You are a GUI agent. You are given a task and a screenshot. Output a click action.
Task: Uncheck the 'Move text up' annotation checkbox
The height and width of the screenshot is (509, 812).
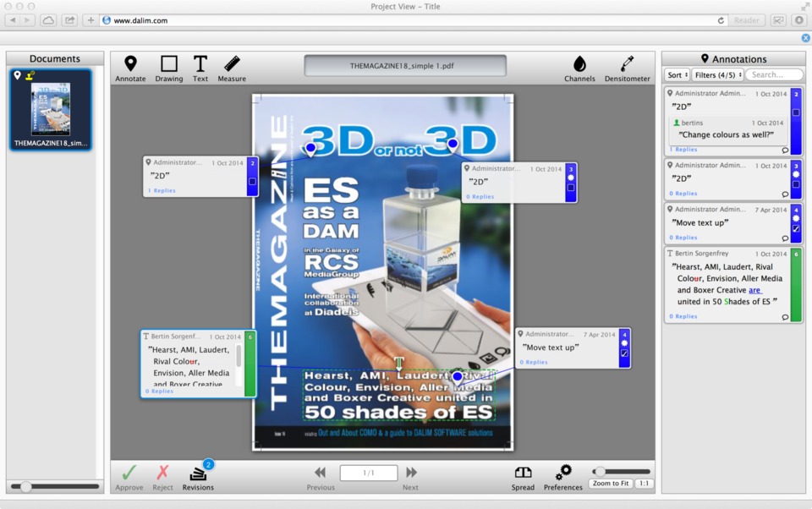pyautogui.click(x=796, y=228)
